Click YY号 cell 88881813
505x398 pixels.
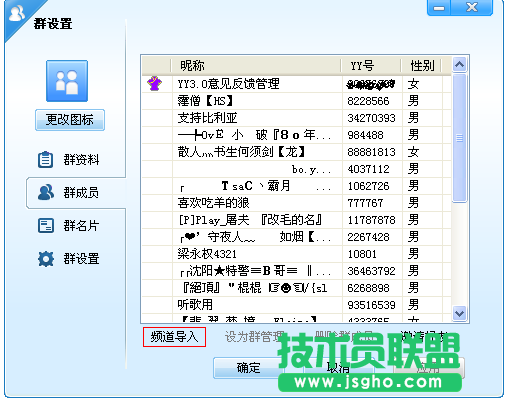click(x=371, y=152)
